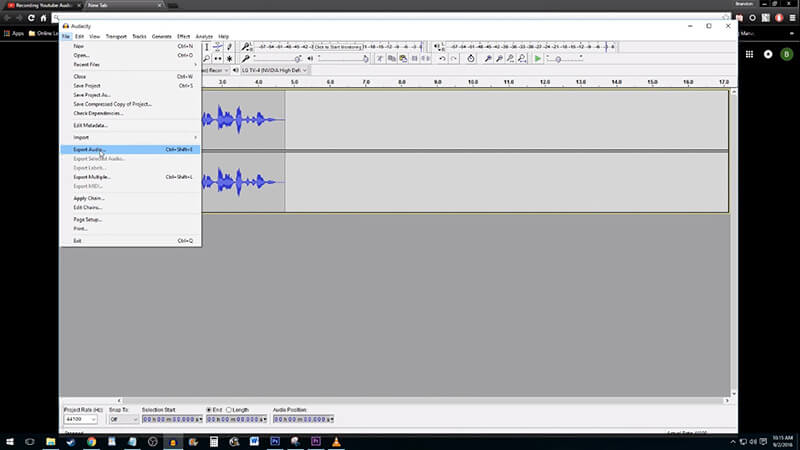The width and height of the screenshot is (800, 450).
Task: Expand the Import submenu
Action: [130, 137]
